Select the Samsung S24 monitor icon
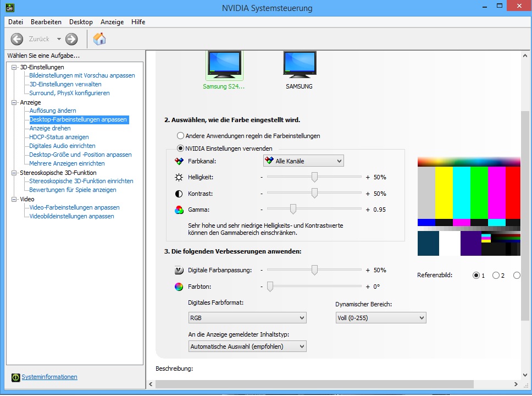532x396 pixels. tap(224, 66)
